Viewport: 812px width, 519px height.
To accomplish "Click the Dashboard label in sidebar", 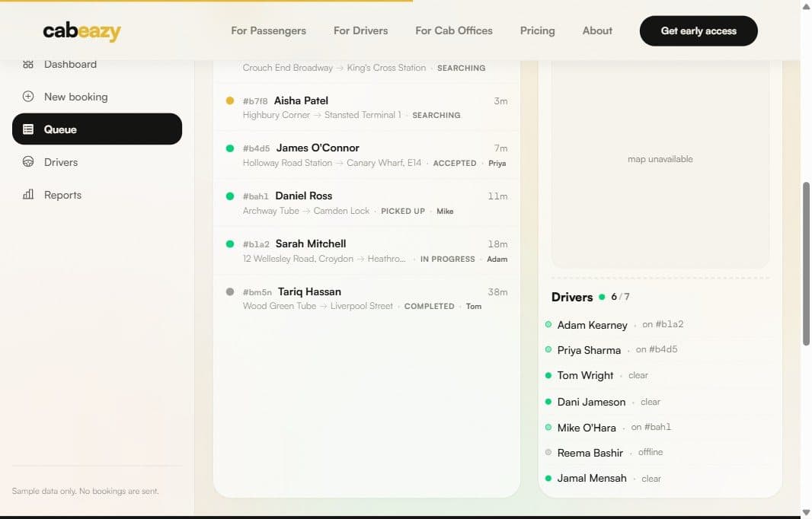I will tap(70, 64).
